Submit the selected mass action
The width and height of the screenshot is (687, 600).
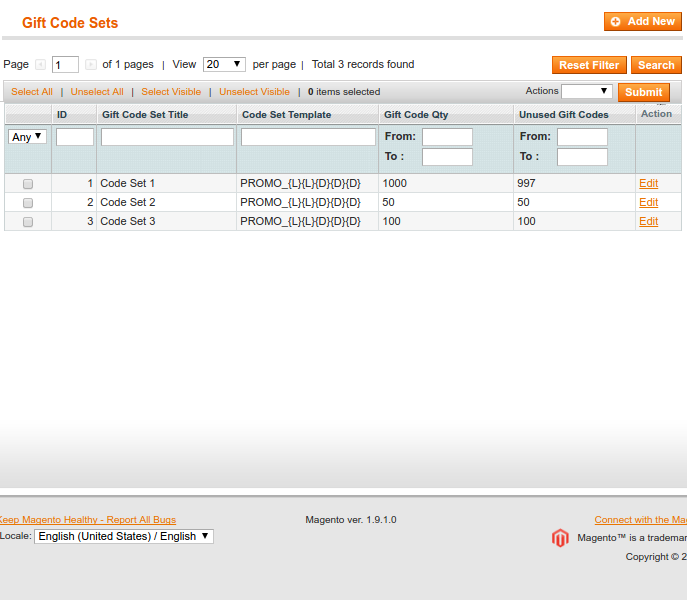click(x=643, y=92)
